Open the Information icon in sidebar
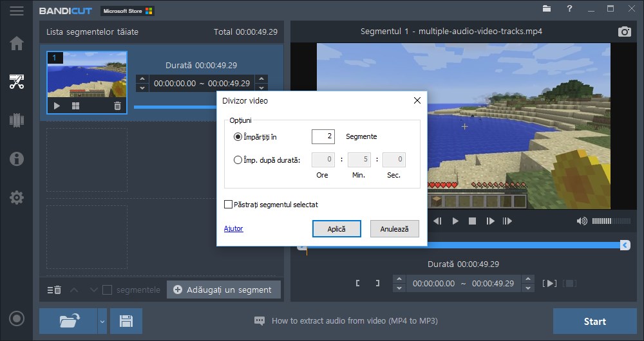 (x=17, y=159)
